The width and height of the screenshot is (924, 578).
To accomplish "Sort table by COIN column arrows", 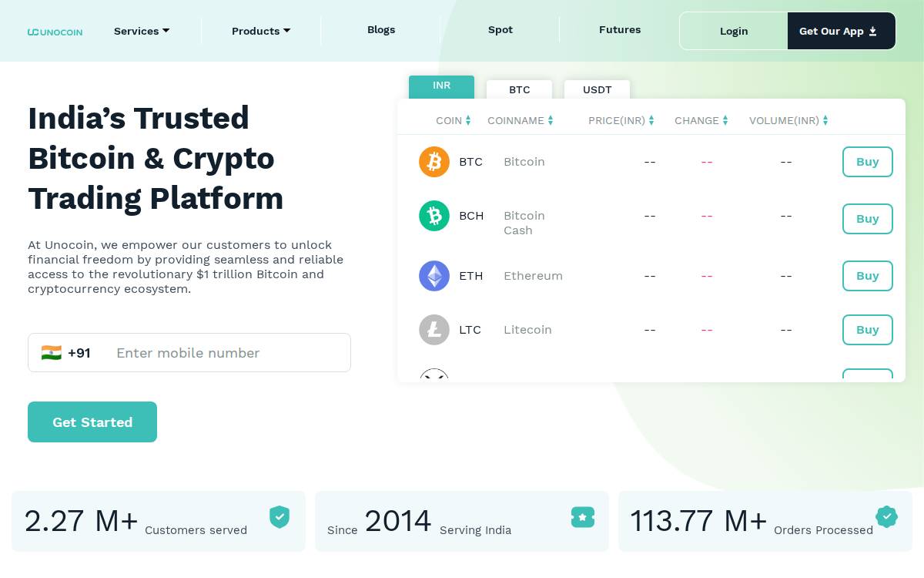I will pos(468,121).
